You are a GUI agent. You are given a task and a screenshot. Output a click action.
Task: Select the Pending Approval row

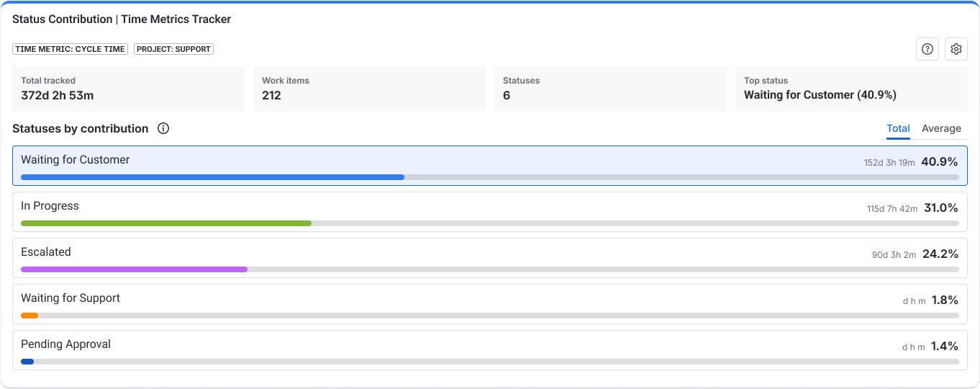point(490,350)
